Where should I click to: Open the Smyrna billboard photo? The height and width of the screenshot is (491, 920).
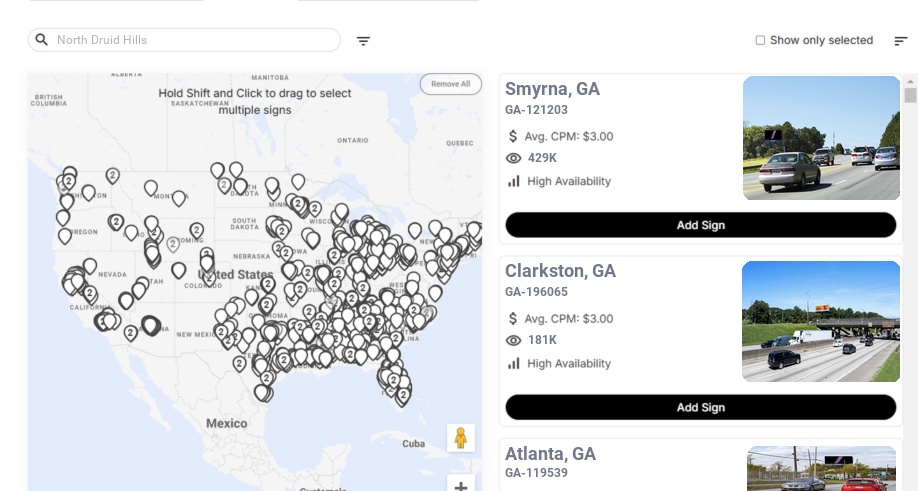tap(821, 138)
